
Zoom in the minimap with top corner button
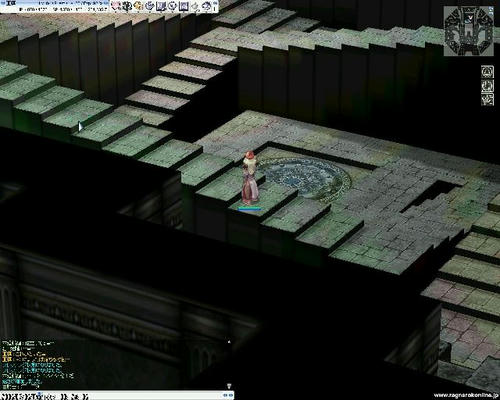click(x=491, y=9)
